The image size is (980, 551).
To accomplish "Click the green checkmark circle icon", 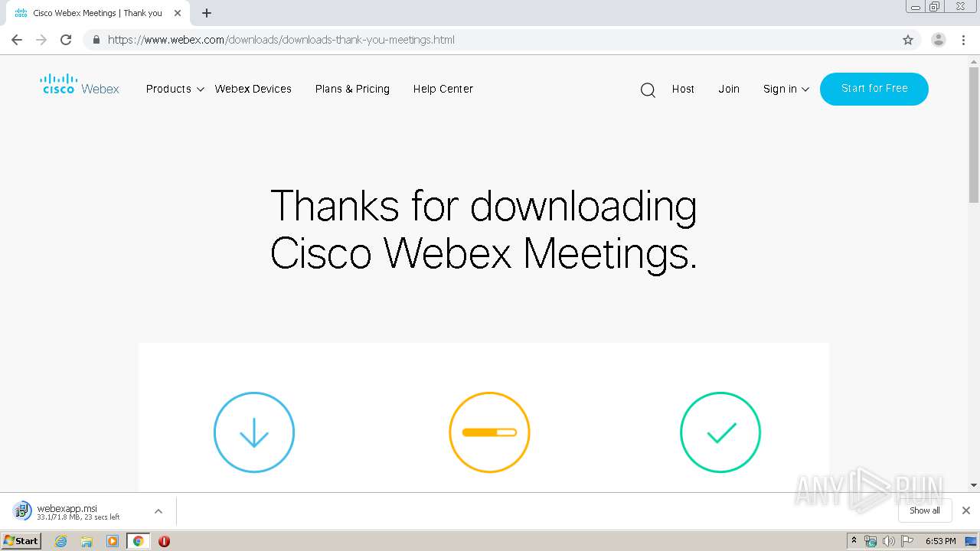I will point(720,432).
